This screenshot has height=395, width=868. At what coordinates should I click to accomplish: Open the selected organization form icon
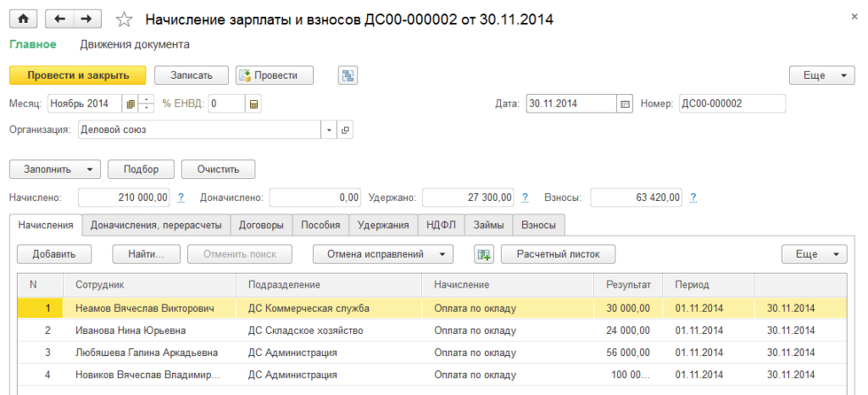click(345, 130)
